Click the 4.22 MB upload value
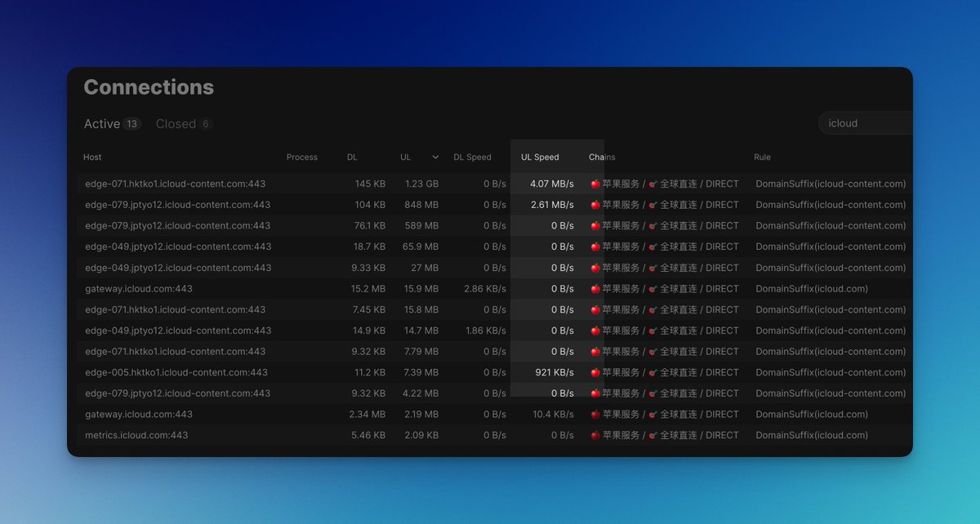Image resolution: width=980 pixels, height=524 pixels. click(x=421, y=393)
